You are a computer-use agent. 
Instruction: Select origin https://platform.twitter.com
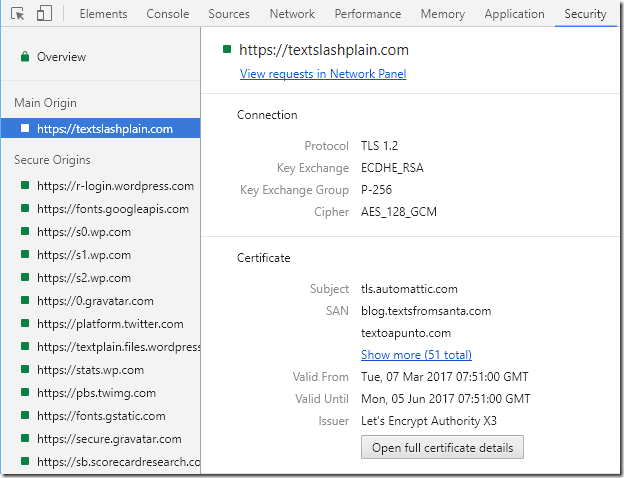click(101, 324)
